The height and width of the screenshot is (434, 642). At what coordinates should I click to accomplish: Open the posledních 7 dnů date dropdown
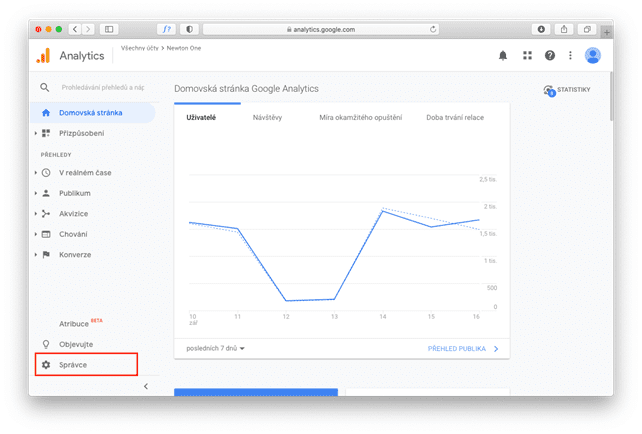click(215, 348)
